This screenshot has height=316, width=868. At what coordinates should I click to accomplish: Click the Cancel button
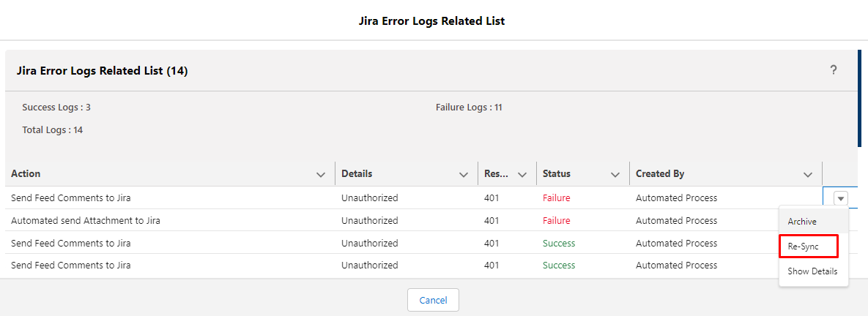433,300
